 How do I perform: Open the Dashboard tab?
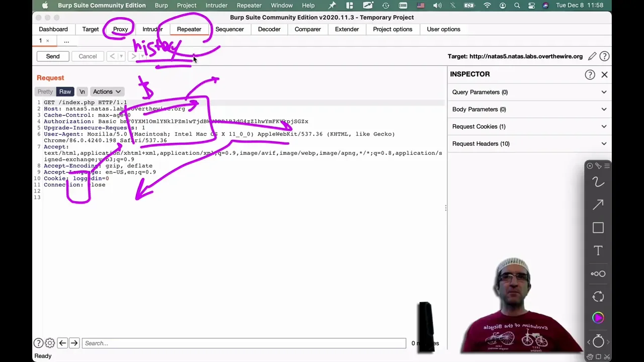point(53,29)
